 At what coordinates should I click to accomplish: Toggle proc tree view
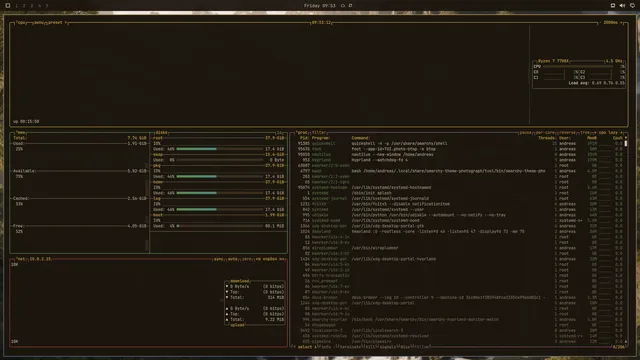point(584,133)
